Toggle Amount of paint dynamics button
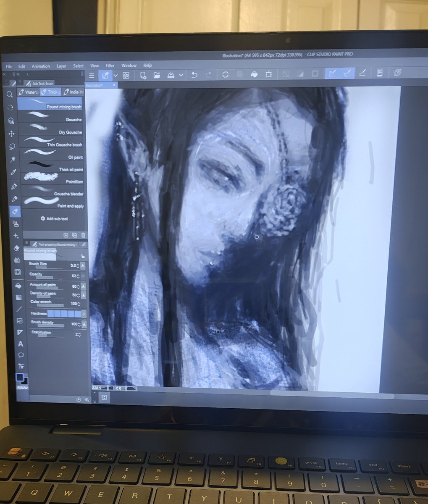The height and width of the screenshot is (504, 428). (x=83, y=286)
